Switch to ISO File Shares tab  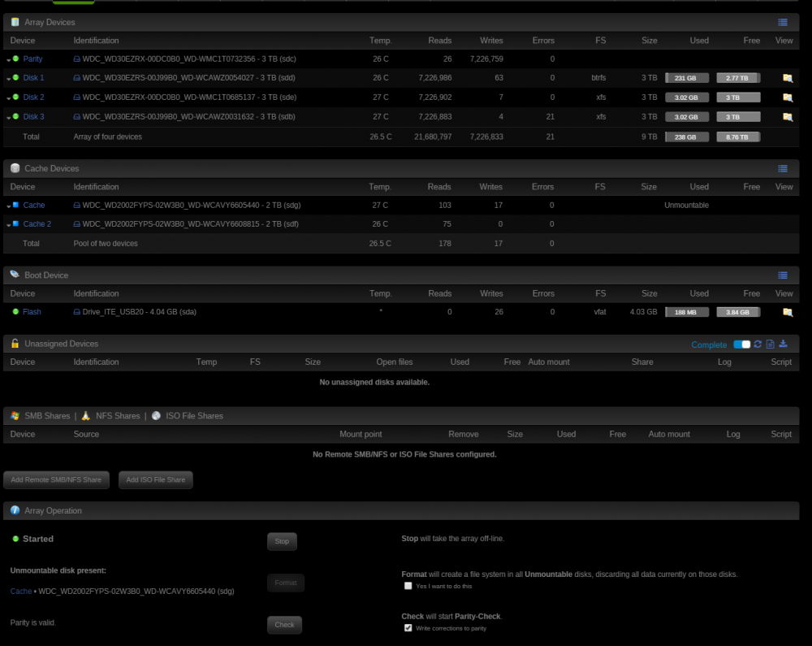(194, 416)
